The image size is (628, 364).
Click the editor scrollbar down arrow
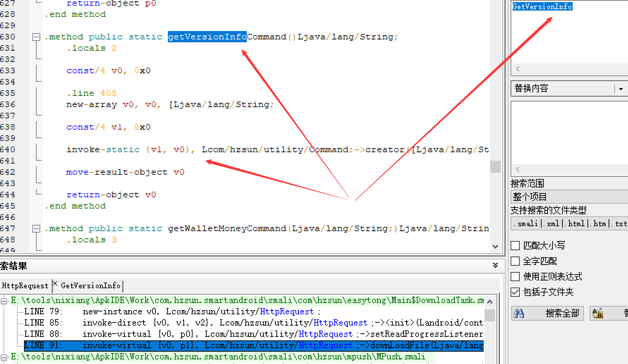[x=495, y=246]
